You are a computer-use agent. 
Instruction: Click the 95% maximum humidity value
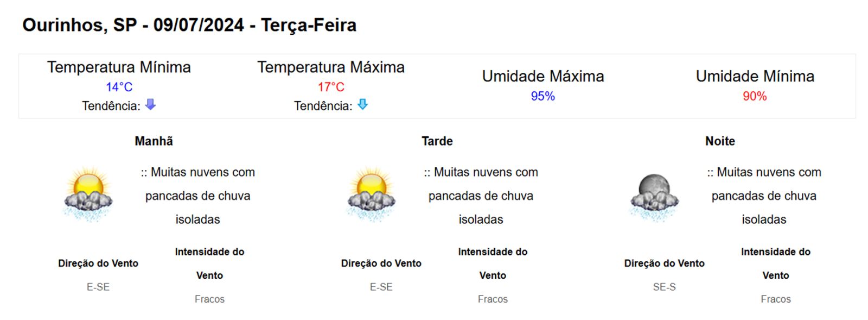pyautogui.click(x=542, y=96)
